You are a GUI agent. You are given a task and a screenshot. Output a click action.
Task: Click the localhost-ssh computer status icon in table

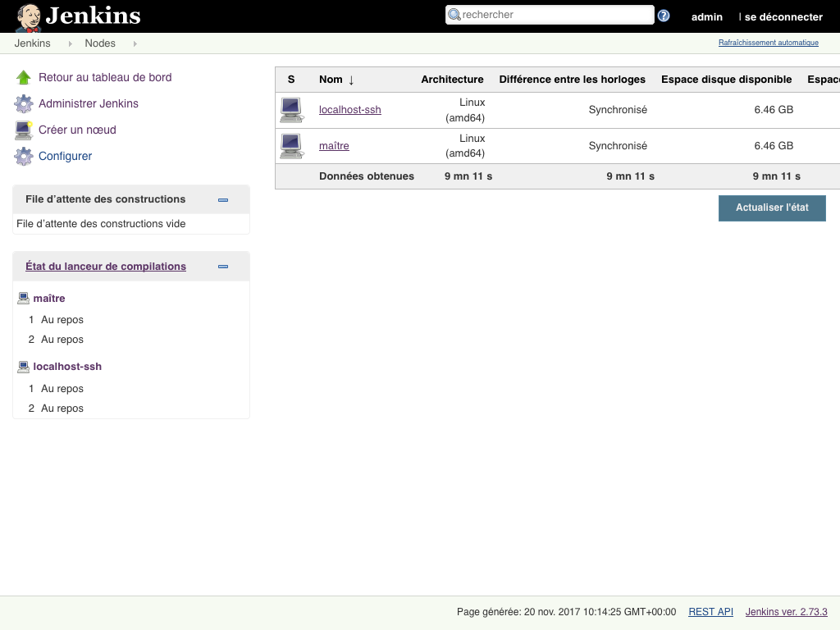coord(291,110)
